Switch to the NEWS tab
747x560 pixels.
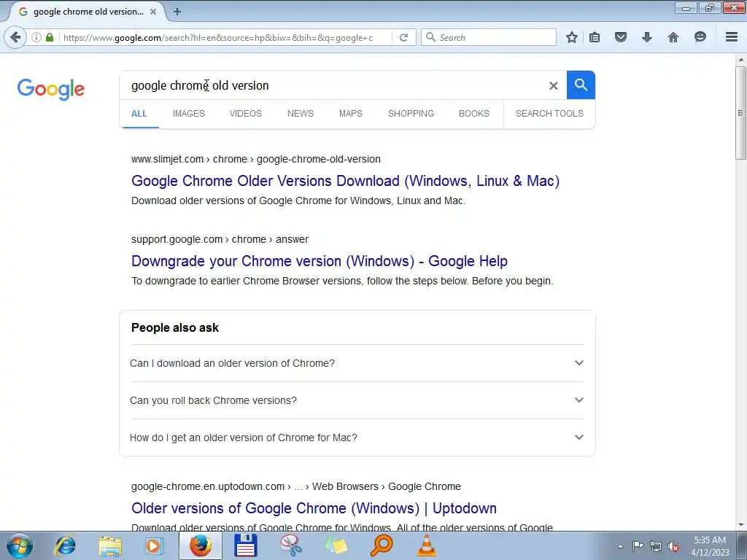[x=300, y=113]
